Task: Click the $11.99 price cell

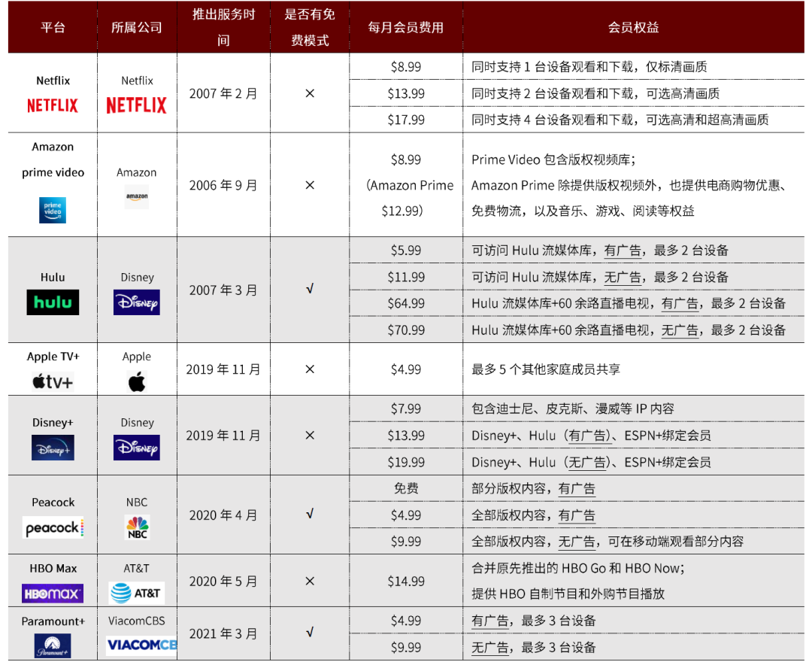Action: click(x=406, y=278)
